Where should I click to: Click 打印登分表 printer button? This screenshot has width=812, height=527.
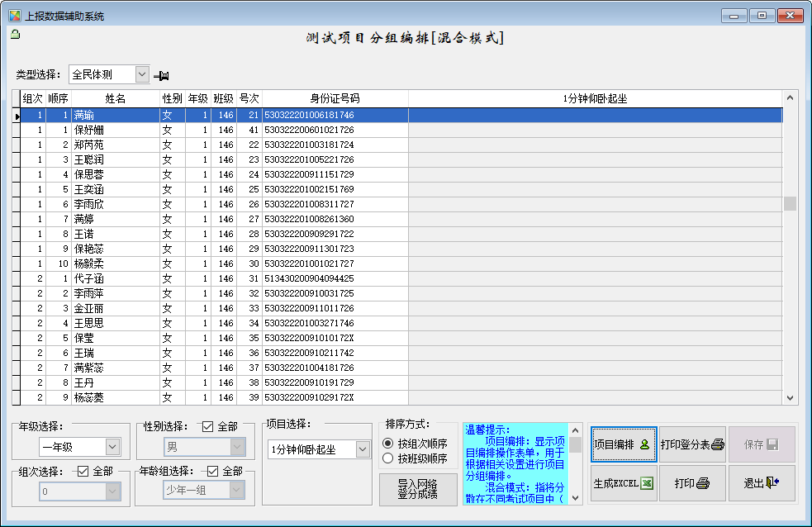point(692,444)
